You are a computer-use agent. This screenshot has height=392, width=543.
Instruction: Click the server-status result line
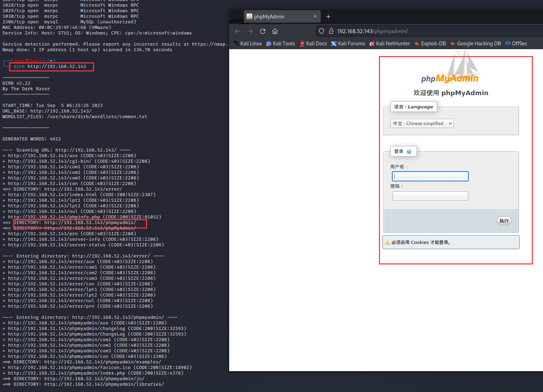pyautogui.click(x=83, y=245)
